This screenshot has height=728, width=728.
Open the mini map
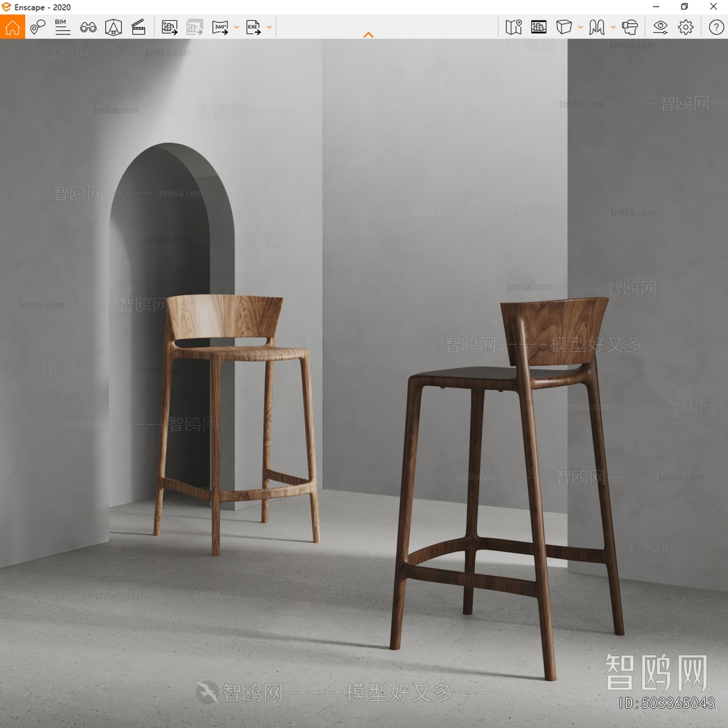513,28
